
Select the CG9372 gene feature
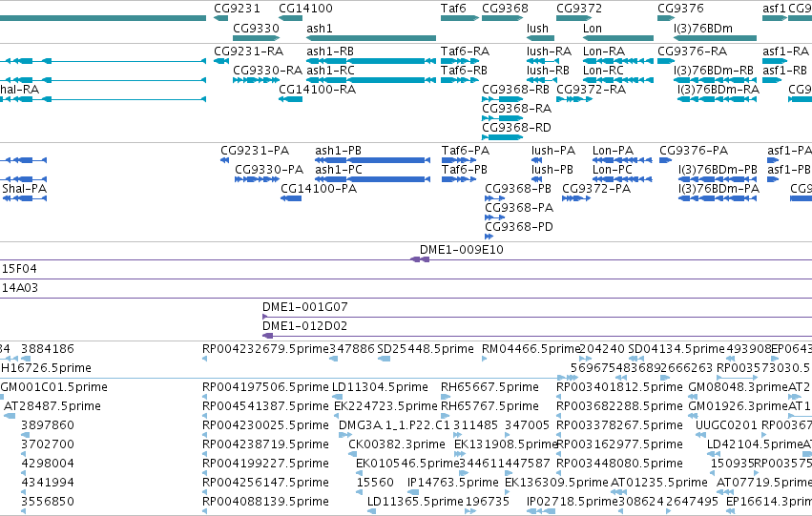(x=573, y=18)
